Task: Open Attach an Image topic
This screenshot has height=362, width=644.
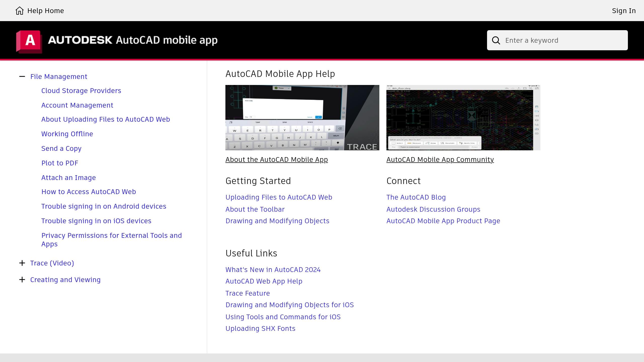Action: tap(68, 177)
